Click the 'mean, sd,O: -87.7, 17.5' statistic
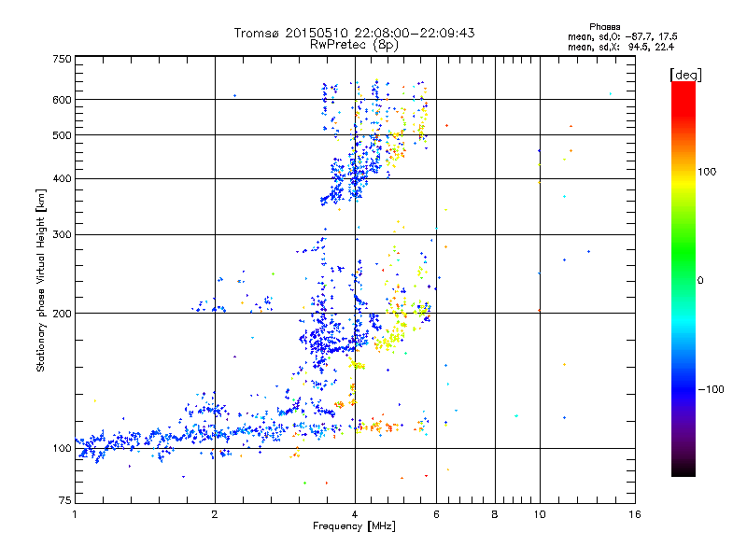The image size is (747, 560). pyautogui.click(x=622, y=36)
